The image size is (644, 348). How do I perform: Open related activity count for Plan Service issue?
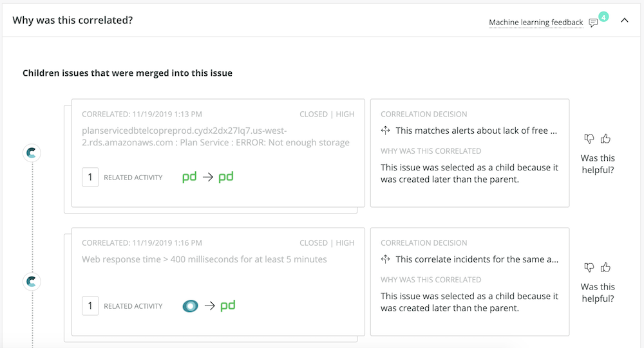point(90,178)
